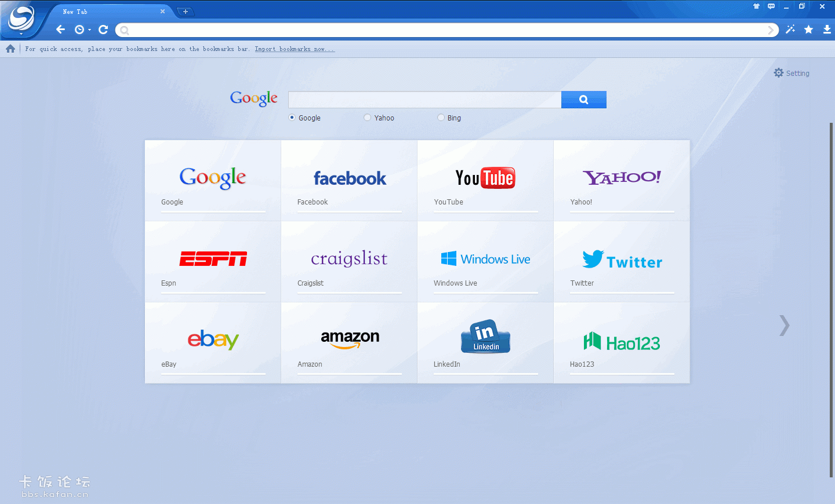835x504 pixels.
Task: Open the skin (t-shirt) icon in title bar
Action: point(756,6)
